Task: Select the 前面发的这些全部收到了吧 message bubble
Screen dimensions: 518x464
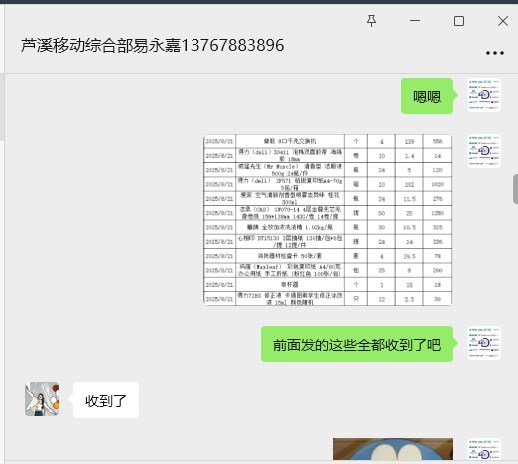Action: click(357, 344)
